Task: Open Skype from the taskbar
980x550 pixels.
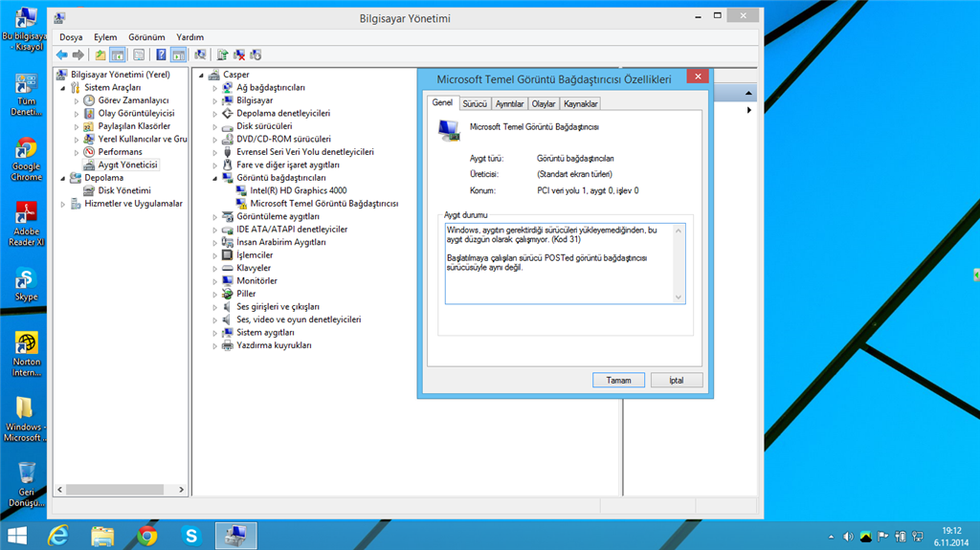Action: pyautogui.click(x=191, y=536)
